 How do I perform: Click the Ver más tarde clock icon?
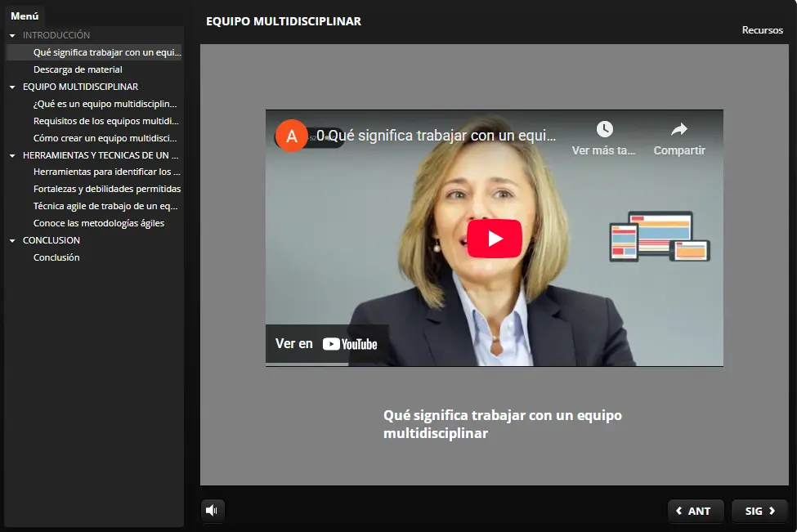604,129
